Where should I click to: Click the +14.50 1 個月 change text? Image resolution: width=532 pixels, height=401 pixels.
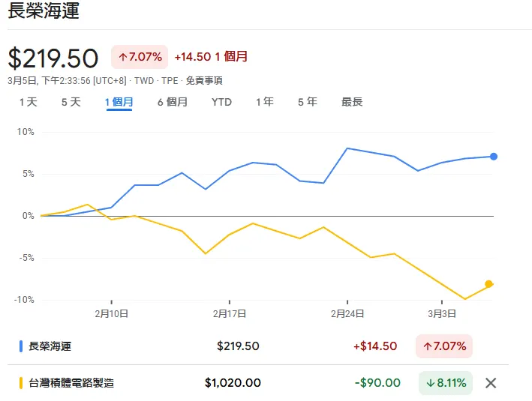coord(211,57)
